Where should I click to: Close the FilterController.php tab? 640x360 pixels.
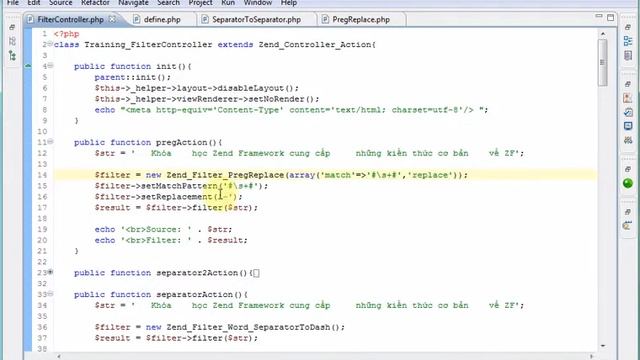pos(112,19)
